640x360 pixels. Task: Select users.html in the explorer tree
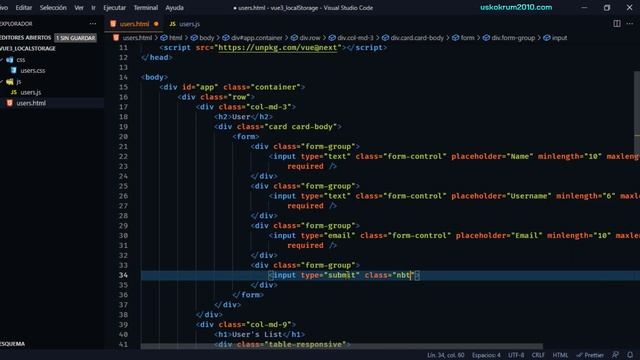tap(31, 103)
